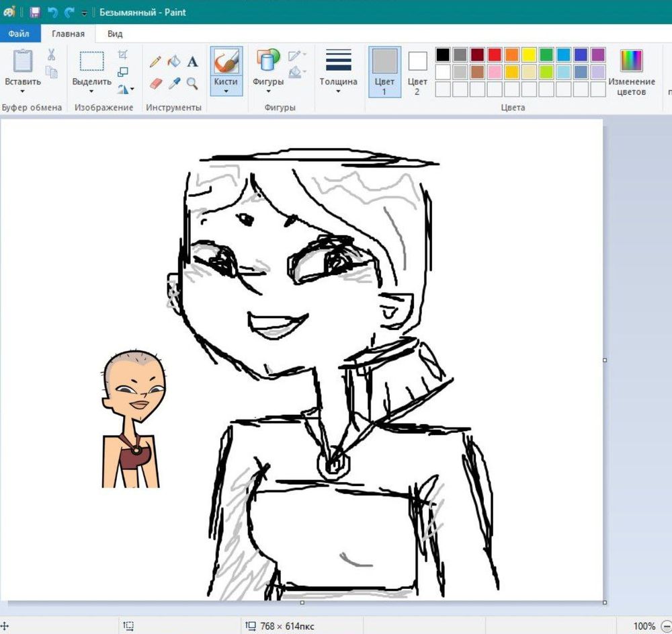Screen dimensions: 672x634
Task: Click the Вставить paste clipboard icon
Action: tap(22, 61)
